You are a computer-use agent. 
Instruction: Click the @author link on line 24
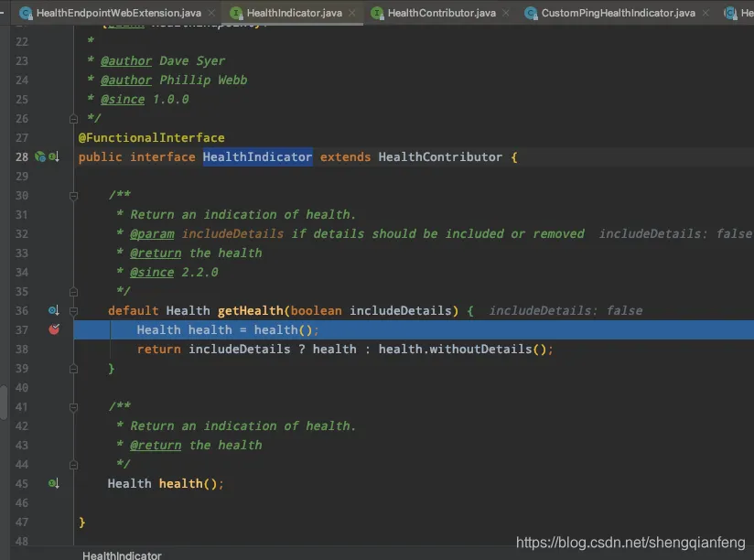point(126,81)
